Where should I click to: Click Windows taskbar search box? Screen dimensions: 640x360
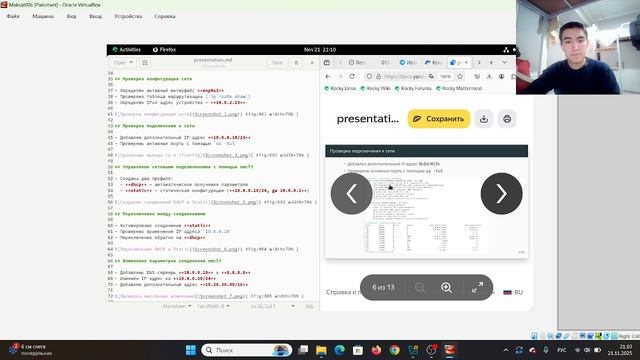pyautogui.click(x=247, y=350)
